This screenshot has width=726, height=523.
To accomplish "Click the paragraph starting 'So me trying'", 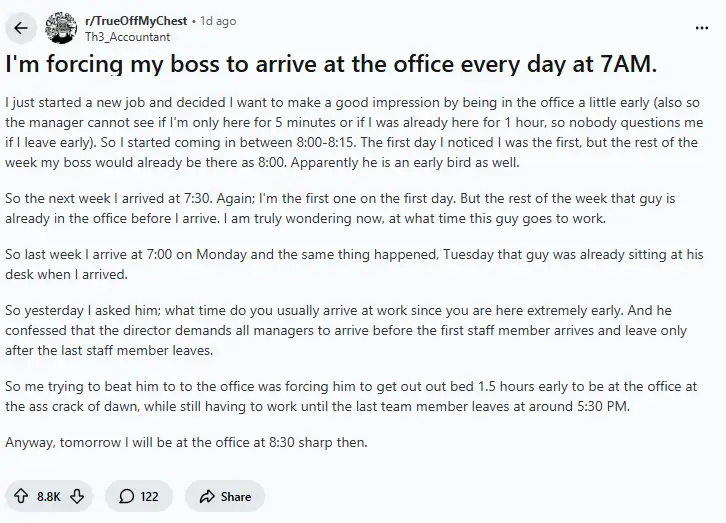I will coord(361,396).
